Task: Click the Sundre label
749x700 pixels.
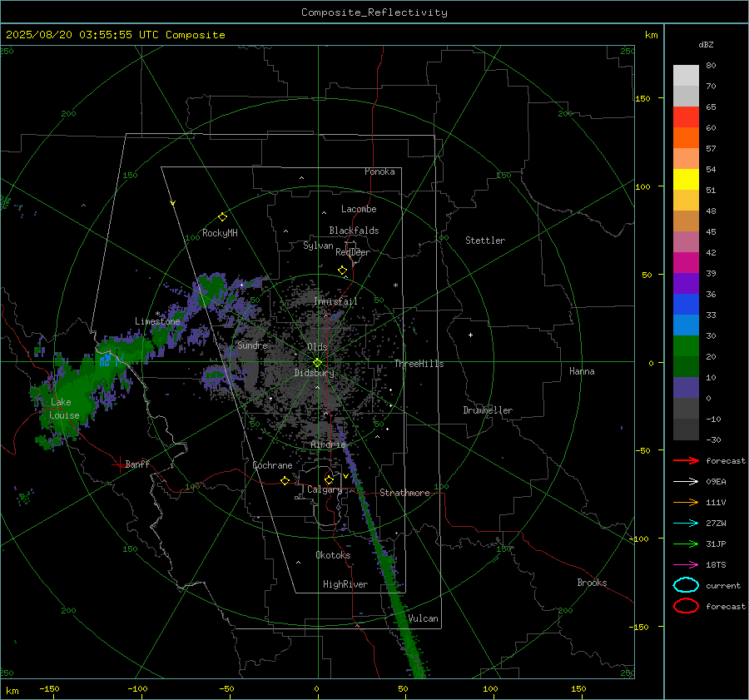Action: pos(252,345)
